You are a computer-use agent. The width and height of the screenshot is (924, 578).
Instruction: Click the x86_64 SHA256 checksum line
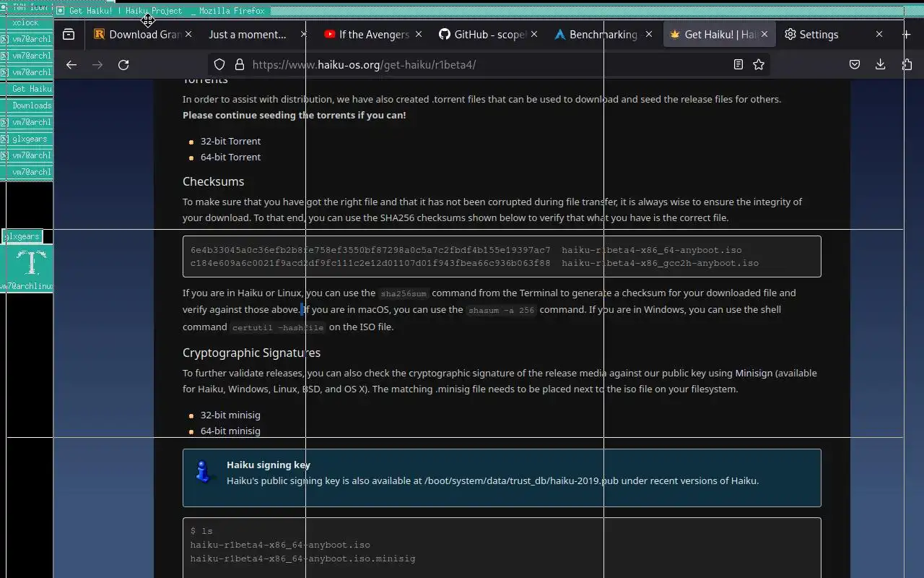pos(466,250)
